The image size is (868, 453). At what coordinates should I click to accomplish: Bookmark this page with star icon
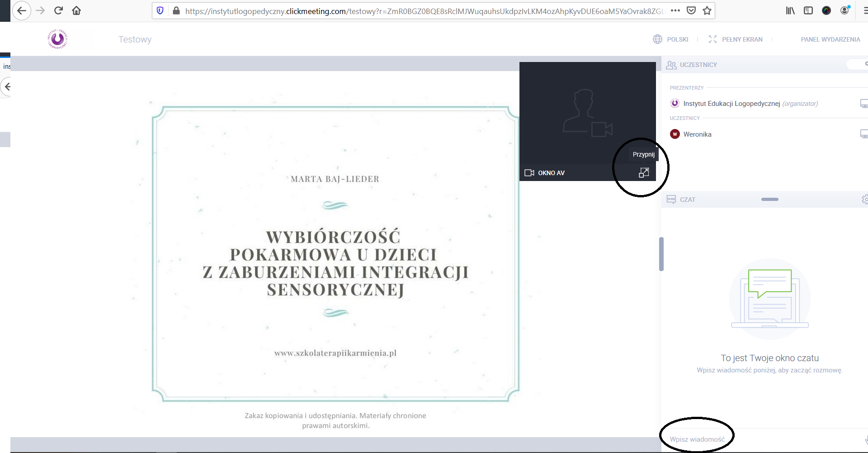point(707,10)
